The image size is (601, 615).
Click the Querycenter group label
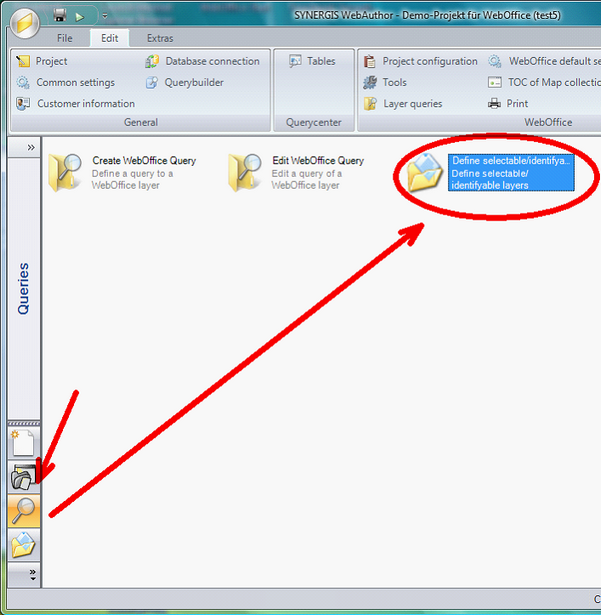coord(313,122)
